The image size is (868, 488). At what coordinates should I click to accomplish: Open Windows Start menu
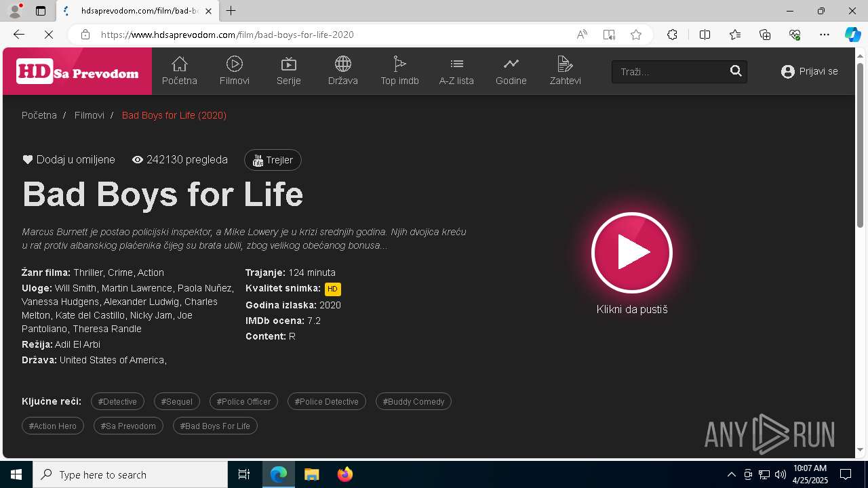pyautogui.click(x=16, y=474)
